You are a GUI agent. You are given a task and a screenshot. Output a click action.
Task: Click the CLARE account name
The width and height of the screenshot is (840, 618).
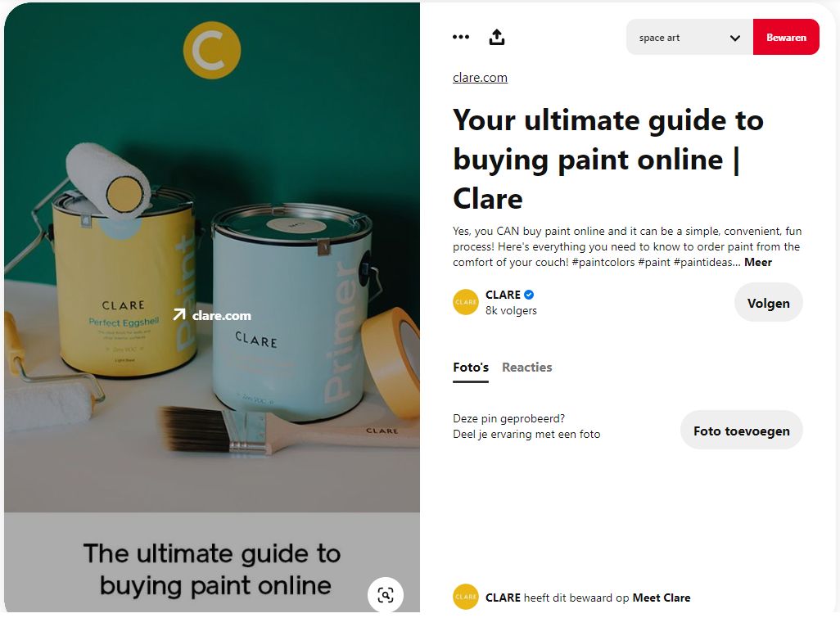[503, 295]
